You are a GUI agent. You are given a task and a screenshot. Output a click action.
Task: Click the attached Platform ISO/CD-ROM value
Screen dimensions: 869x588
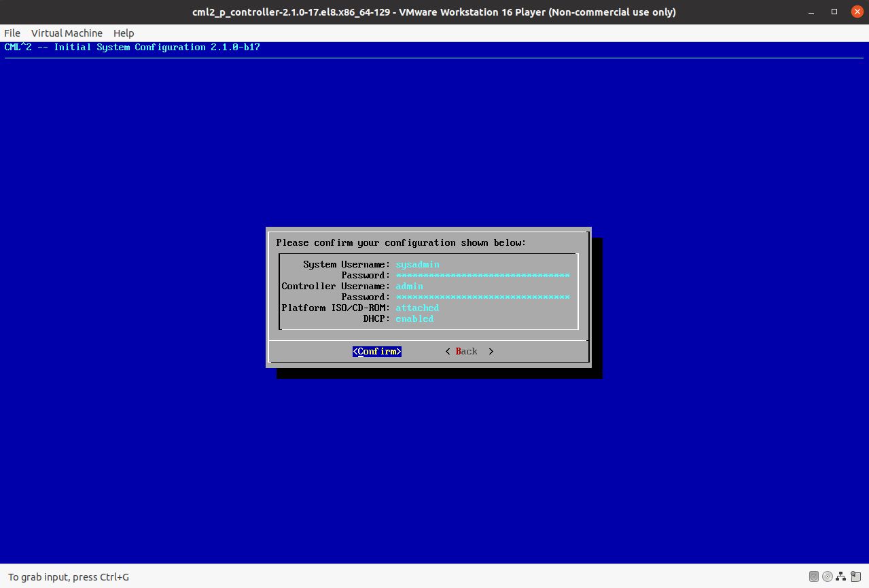click(x=416, y=308)
